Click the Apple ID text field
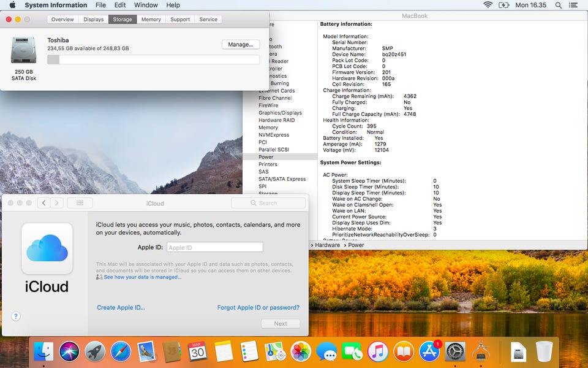The width and height of the screenshot is (588, 368). [x=214, y=247]
